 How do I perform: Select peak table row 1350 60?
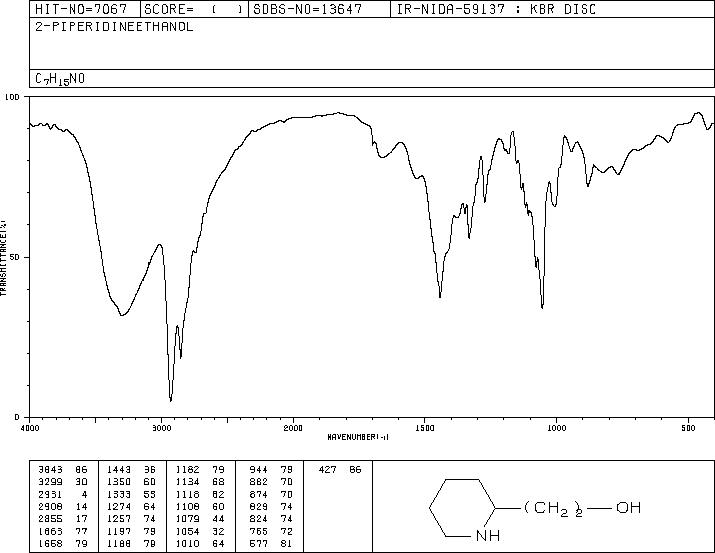click(131, 482)
